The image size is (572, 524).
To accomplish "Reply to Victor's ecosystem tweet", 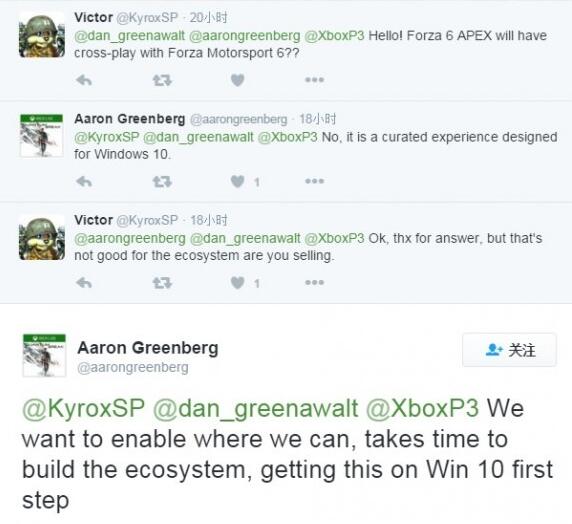I will [84, 283].
